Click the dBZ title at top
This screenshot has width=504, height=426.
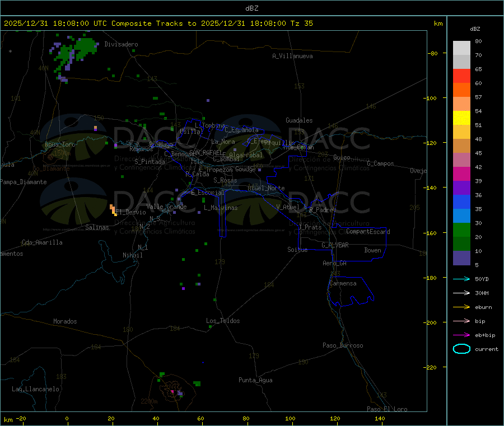click(x=251, y=8)
